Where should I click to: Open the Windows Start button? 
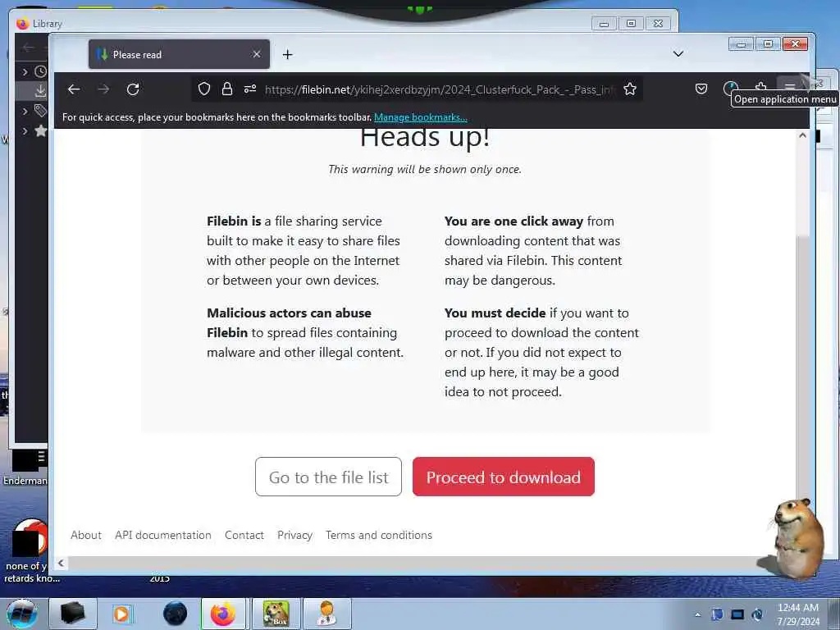point(22,614)
